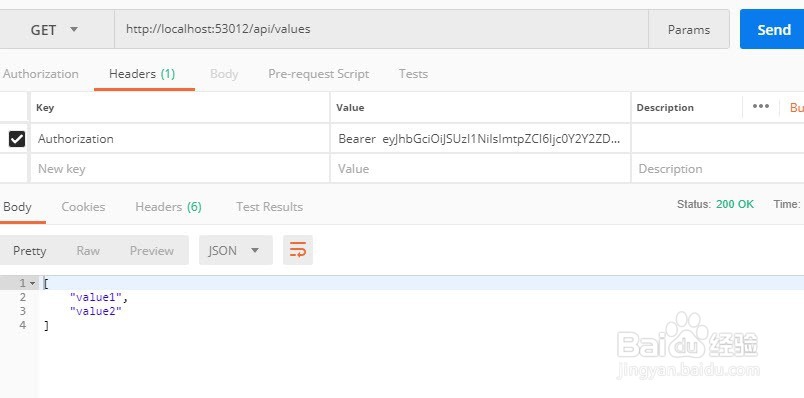804x398 pixels.
Task: Collapse the JSON array at line 1
Action: pos(32,283)
